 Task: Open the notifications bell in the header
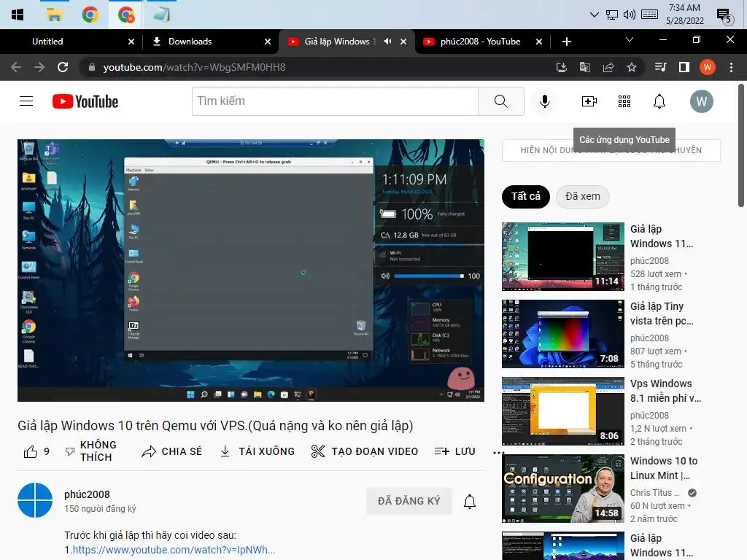coord(659,101)
